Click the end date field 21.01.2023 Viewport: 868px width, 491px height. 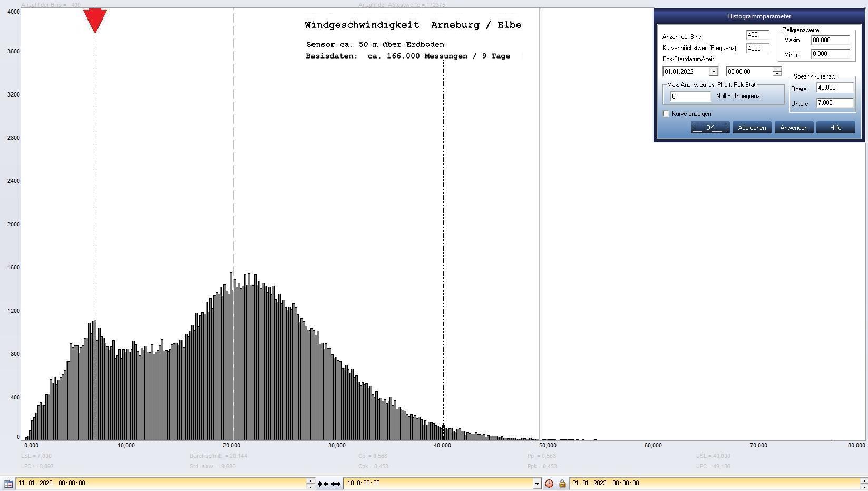click(x=715, y=483)
